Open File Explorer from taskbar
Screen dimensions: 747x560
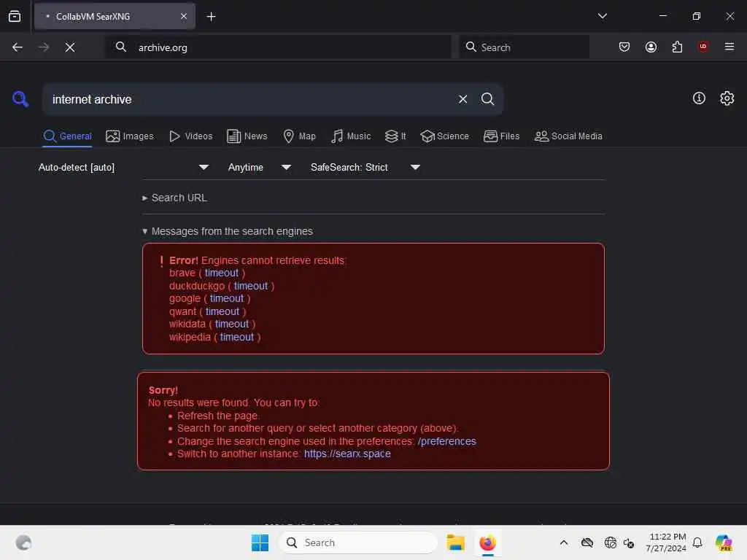[455, 542]
